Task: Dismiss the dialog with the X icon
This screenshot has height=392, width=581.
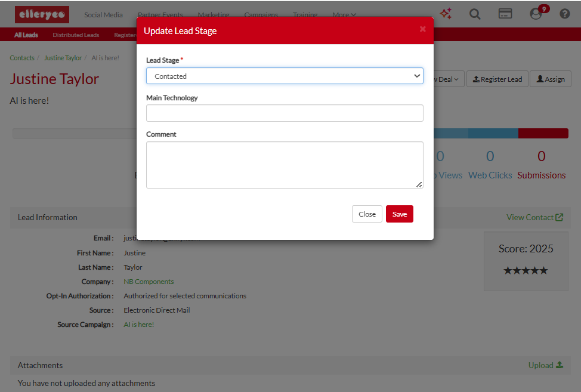Action: coord(423,29)
